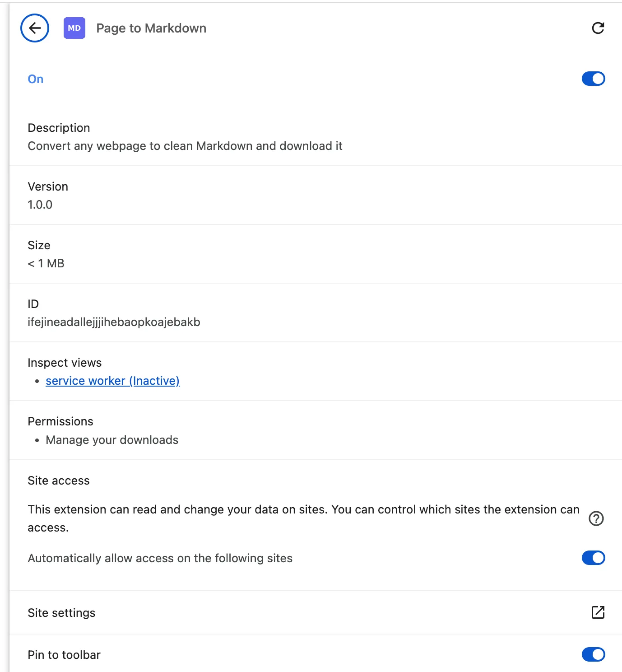Click the Site settings row

coord(61,613)
